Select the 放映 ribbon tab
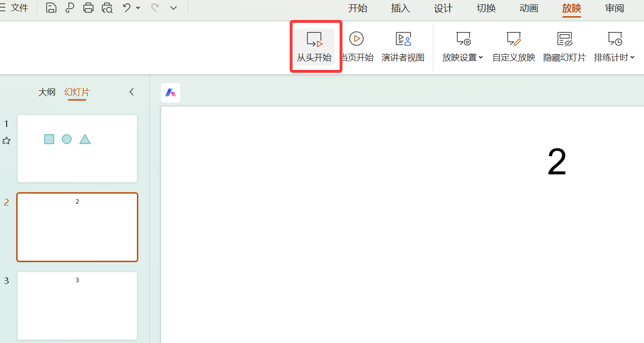This screenshot has width=644, height=343. (572, 9)
